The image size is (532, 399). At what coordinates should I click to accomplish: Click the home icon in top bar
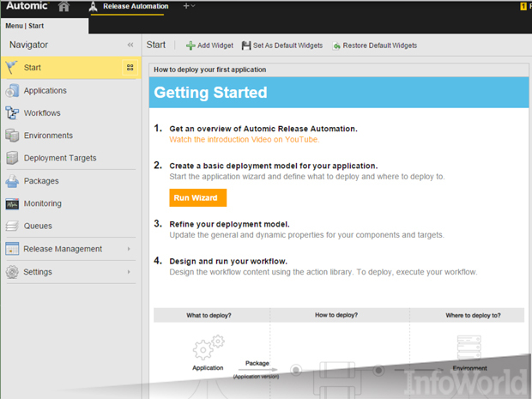click(64, 7)
